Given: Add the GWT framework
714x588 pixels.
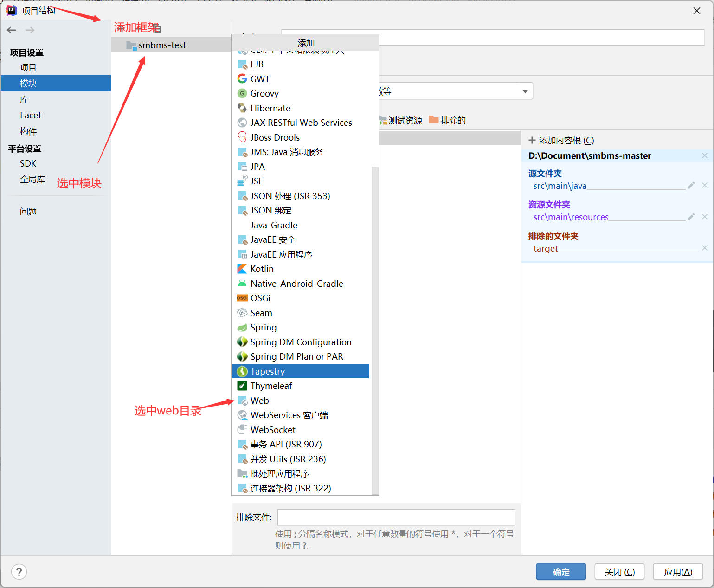Looking at the screenshot, I should point(300,79).
